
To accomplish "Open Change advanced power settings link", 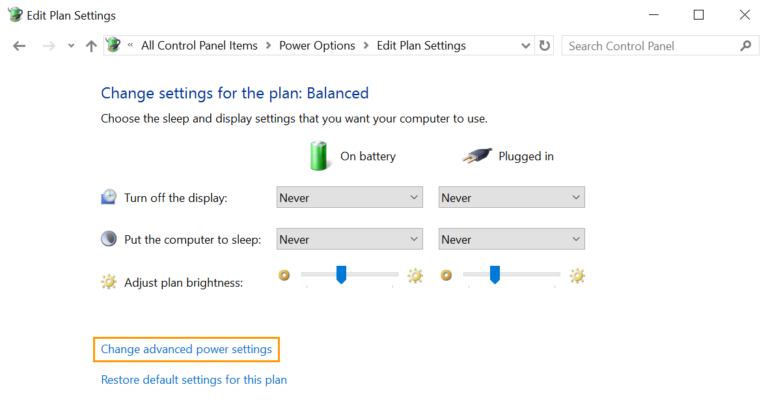I will (x=186, y=349).
